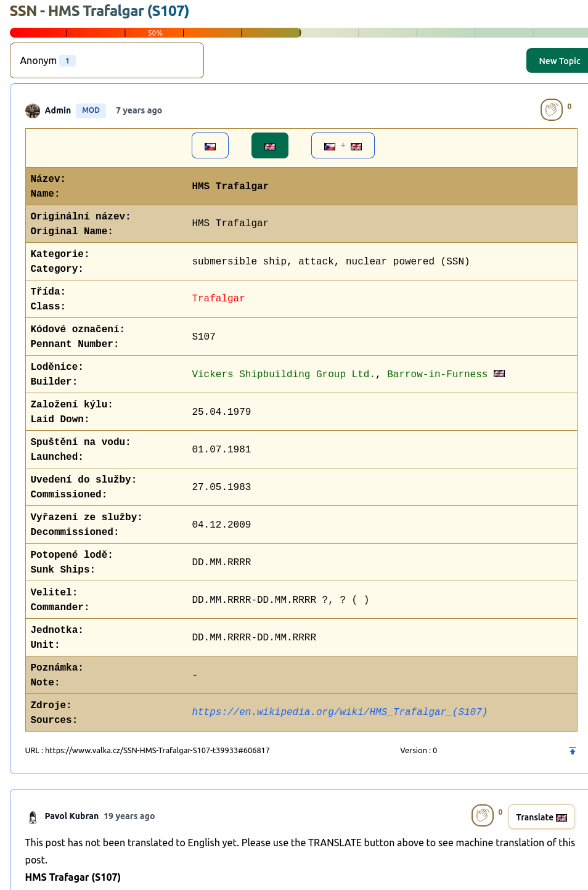This screenshot has height=890, width=588.
Task: Click the Commander row value
Action: click(280, 600)
